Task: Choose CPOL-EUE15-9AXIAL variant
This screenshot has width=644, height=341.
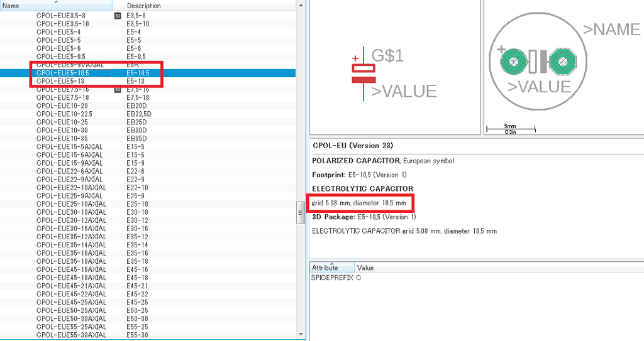Action: (69, 163)
